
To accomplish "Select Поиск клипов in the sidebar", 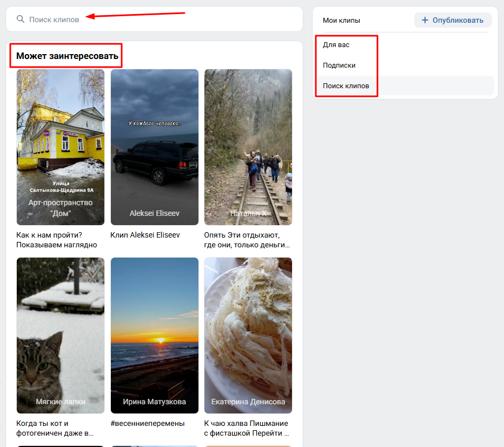I will tap(346, 86).
